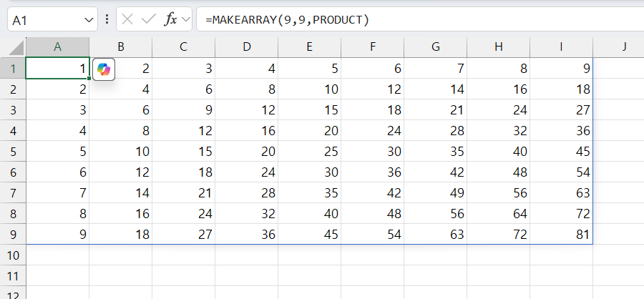The height and width of the screenshot is (299, 644).
Task: Select column D header
Action: click(x=246, y=47)
